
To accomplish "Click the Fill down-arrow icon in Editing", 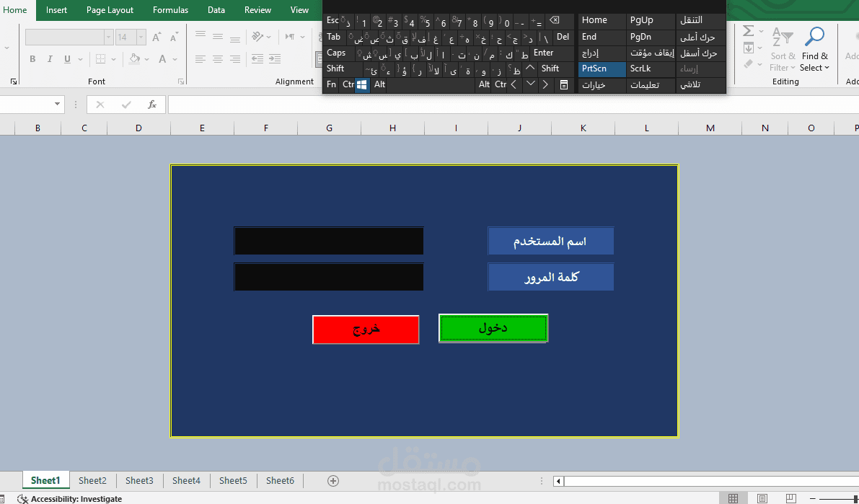I will pos(749,48).
